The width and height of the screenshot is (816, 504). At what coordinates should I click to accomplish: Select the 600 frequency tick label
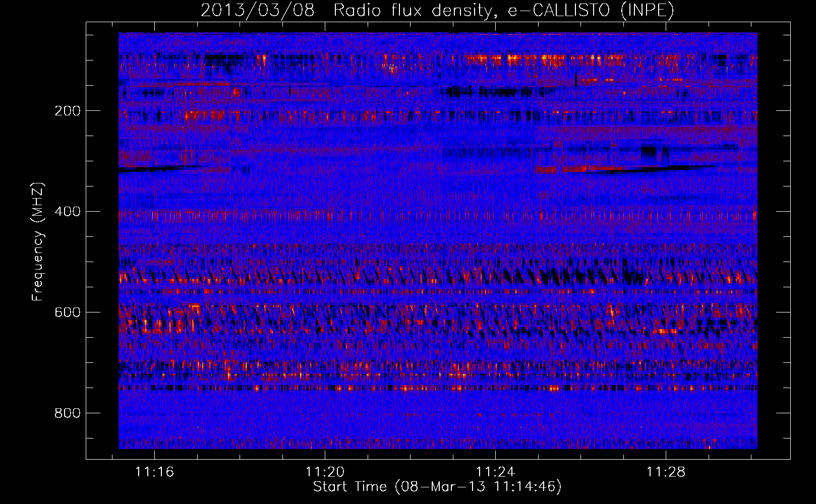[x=68, y=312]
